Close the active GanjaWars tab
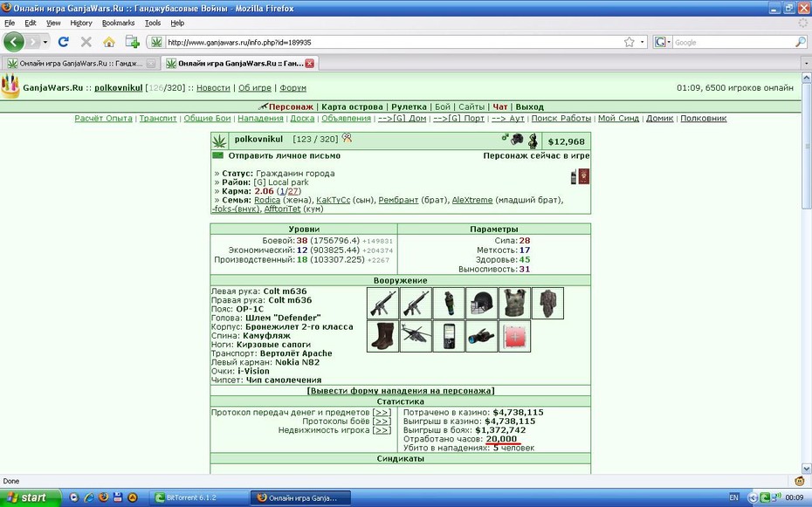812x507 pixels. [309, 64]
